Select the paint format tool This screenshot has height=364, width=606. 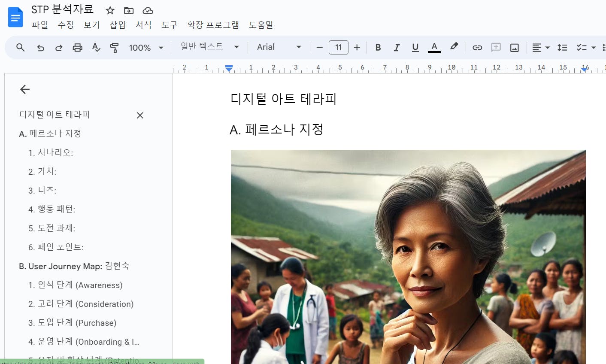[x=114, y=48]
